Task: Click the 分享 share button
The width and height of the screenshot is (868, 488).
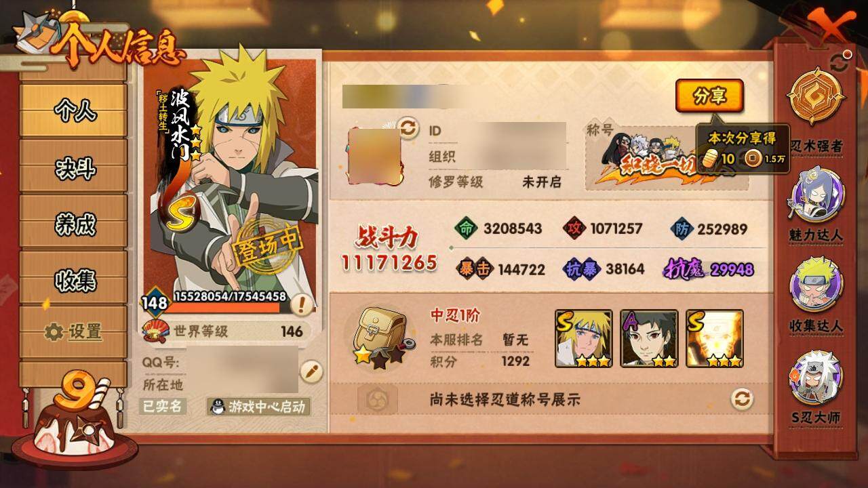Action: [709, 96]
